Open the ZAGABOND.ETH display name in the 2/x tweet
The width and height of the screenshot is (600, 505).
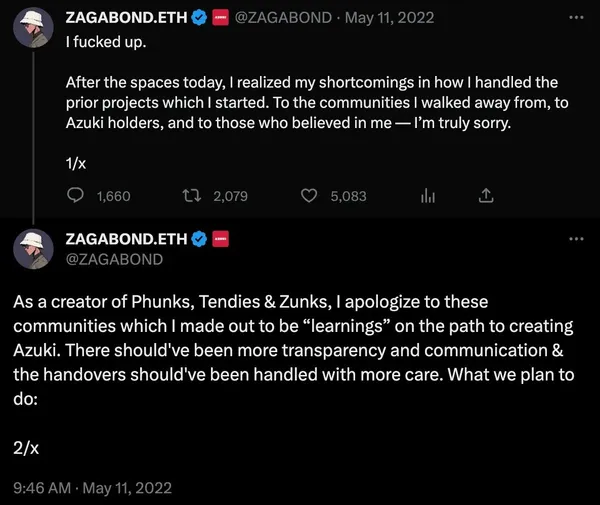(127, 239)
